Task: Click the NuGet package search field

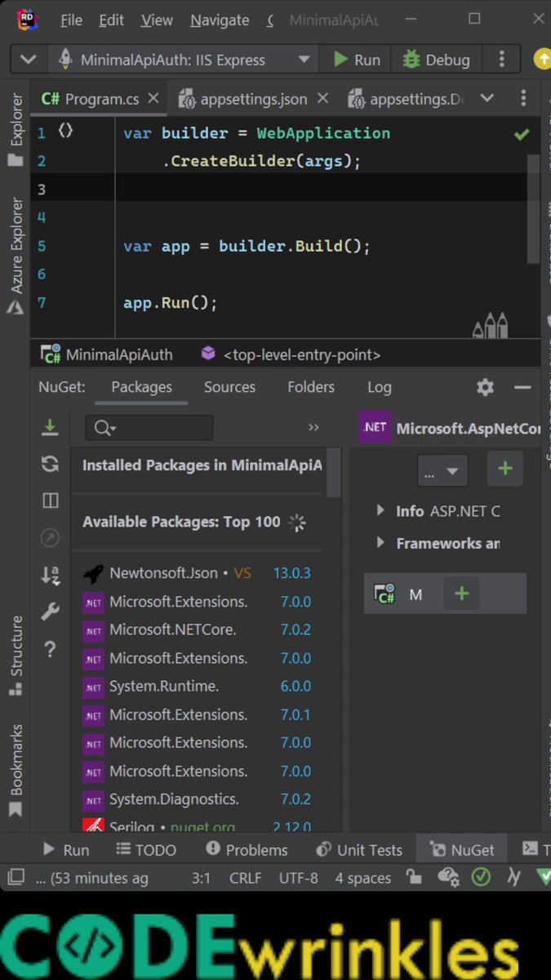Action: click(x=149, y=427)
